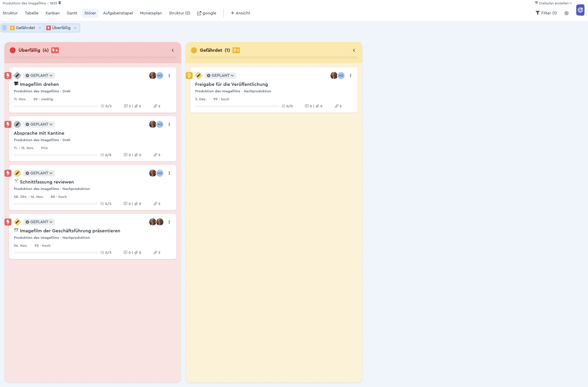Open three-dot menu of Absprache mit Kantine card
Viewport: 588px width, 387px height.
(x=169, y=124)
